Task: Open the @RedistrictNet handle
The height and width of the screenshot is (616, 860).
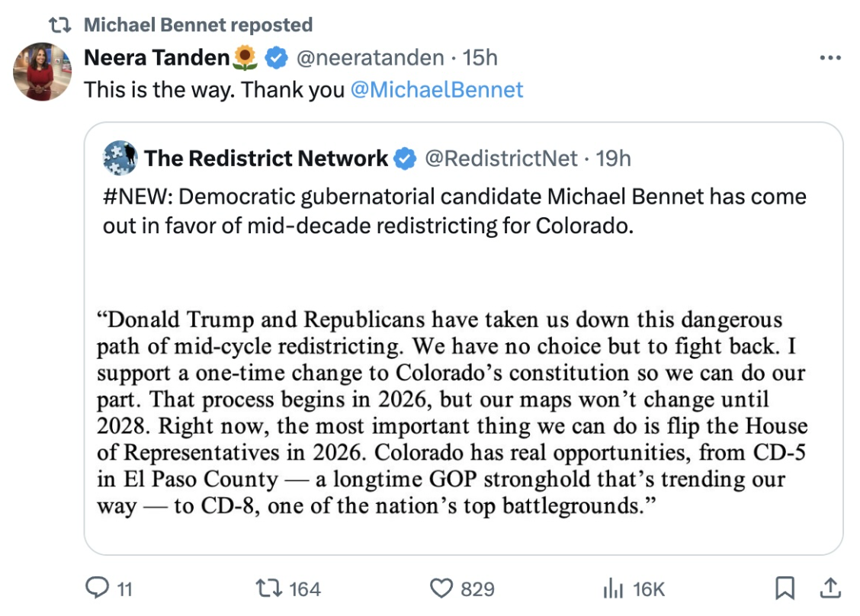Action: [501, 158]
